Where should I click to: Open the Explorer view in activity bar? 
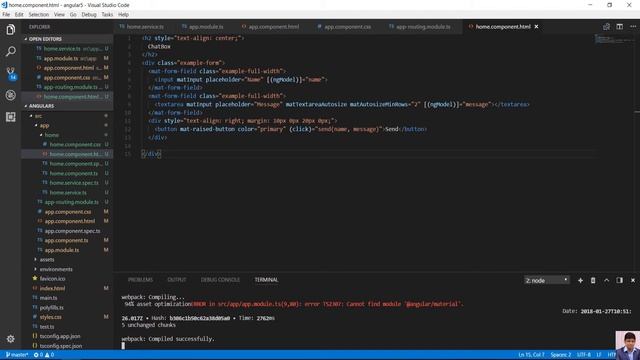coord(11,29)
